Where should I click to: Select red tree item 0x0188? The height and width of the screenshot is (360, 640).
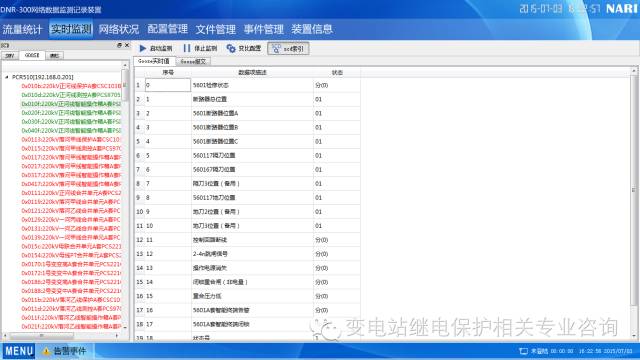(x=71, y=291)
